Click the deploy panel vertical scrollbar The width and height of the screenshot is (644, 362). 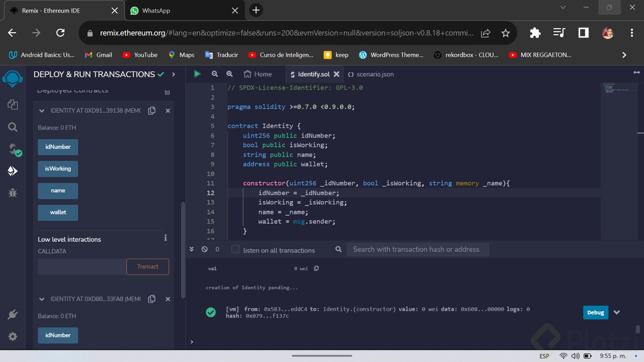point(183,249)
